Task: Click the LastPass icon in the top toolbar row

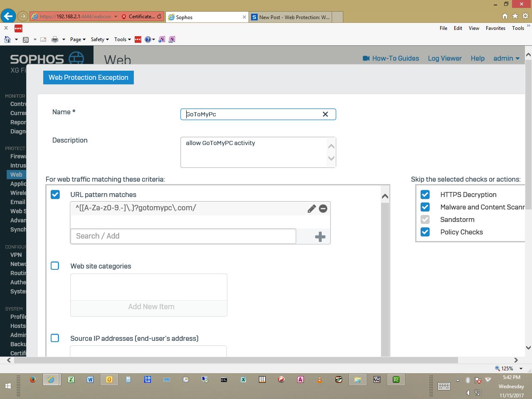Action: (18, 28)
